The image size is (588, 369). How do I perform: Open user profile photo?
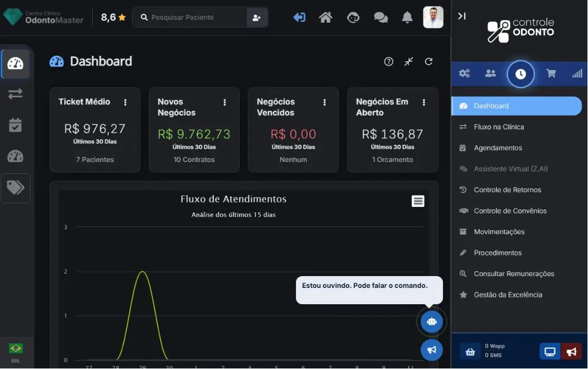click(433, 17)
